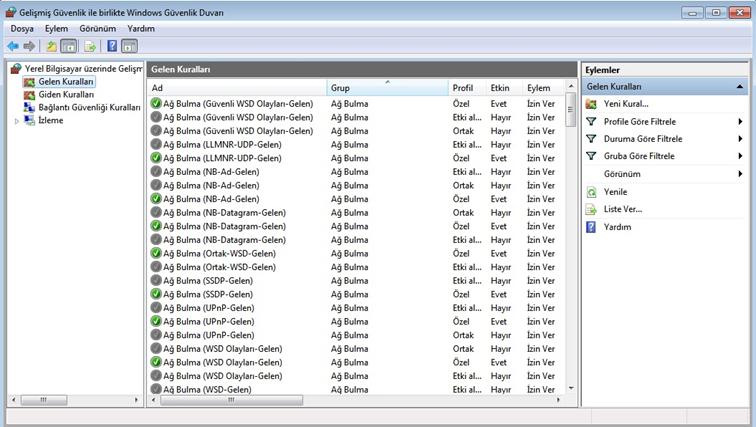Click the Yeni Kural icon in Eylemler
The width and height of the screenshot is (756, 427).
tap(591, 104)
